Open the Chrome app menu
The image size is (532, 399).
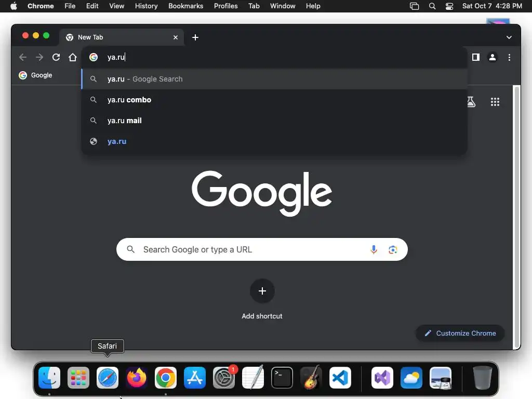point(41,6)
